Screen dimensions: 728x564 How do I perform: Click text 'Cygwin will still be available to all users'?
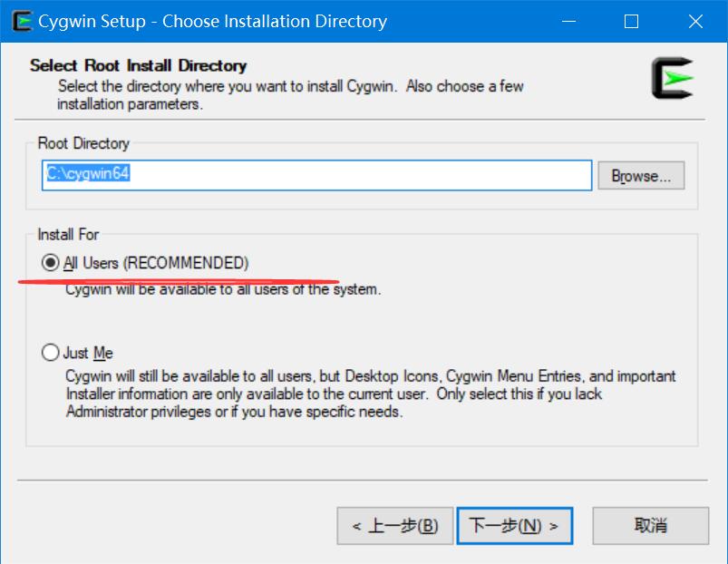tap(190, 376)
